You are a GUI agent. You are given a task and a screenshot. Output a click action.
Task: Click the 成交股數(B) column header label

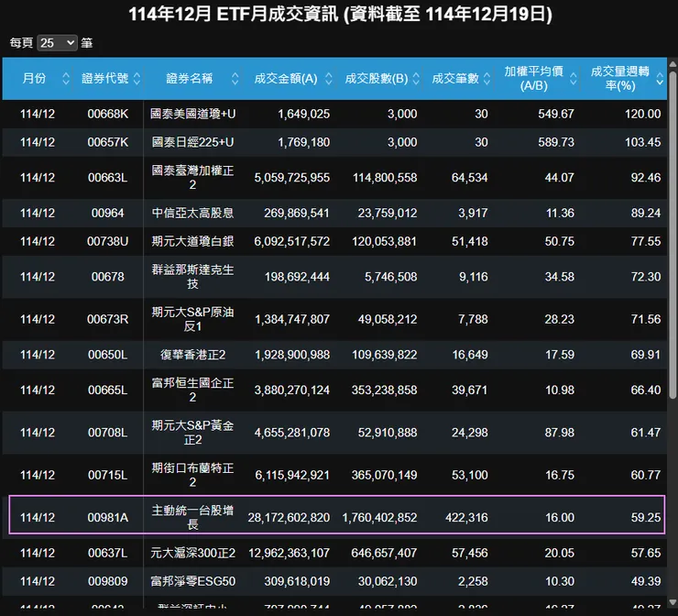(x=377, y=78)
